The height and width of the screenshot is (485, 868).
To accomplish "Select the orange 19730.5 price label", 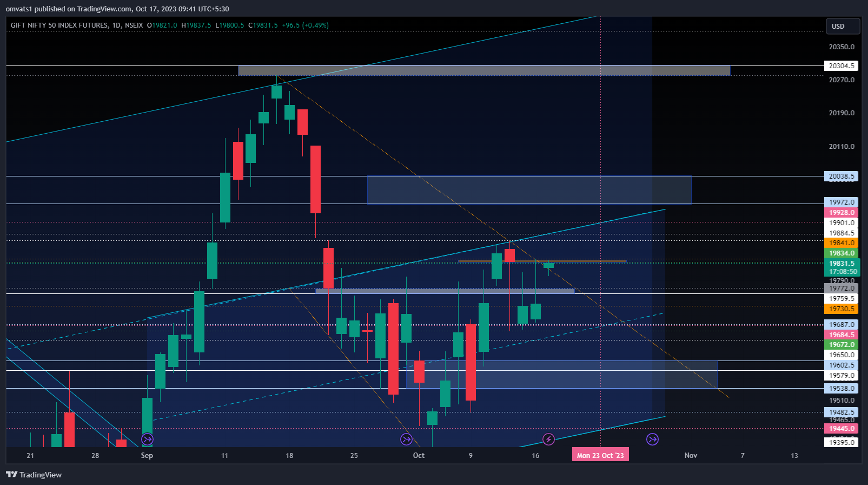I will pyautogui.click(x=842, y=309).
